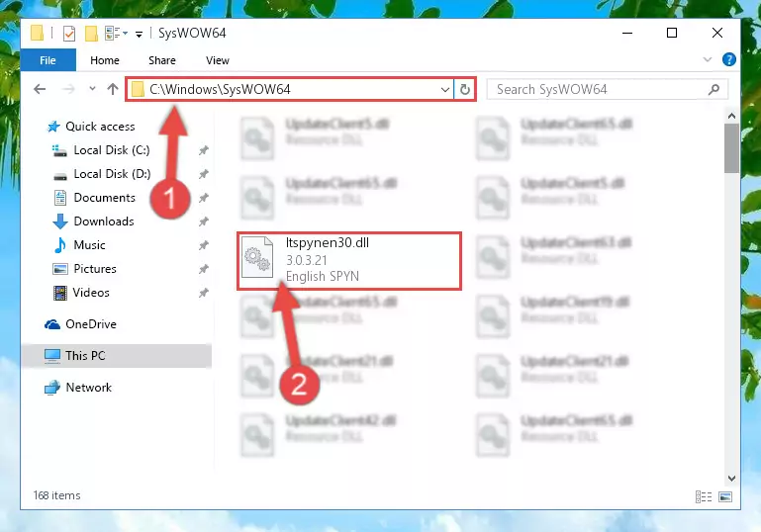This screenshot has height=532, width=761.
Task: Switch to Large icons view in status bar
Action: [725, 496]
